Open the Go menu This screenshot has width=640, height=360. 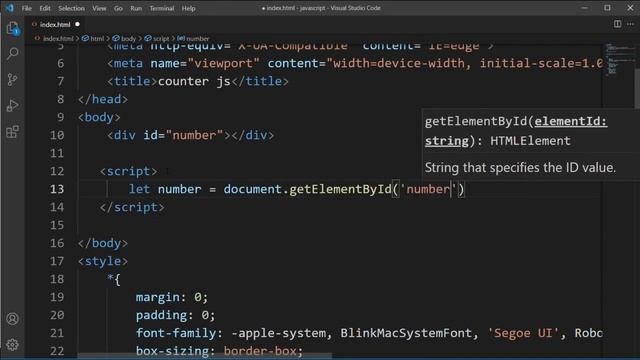(x=118, y=8)
